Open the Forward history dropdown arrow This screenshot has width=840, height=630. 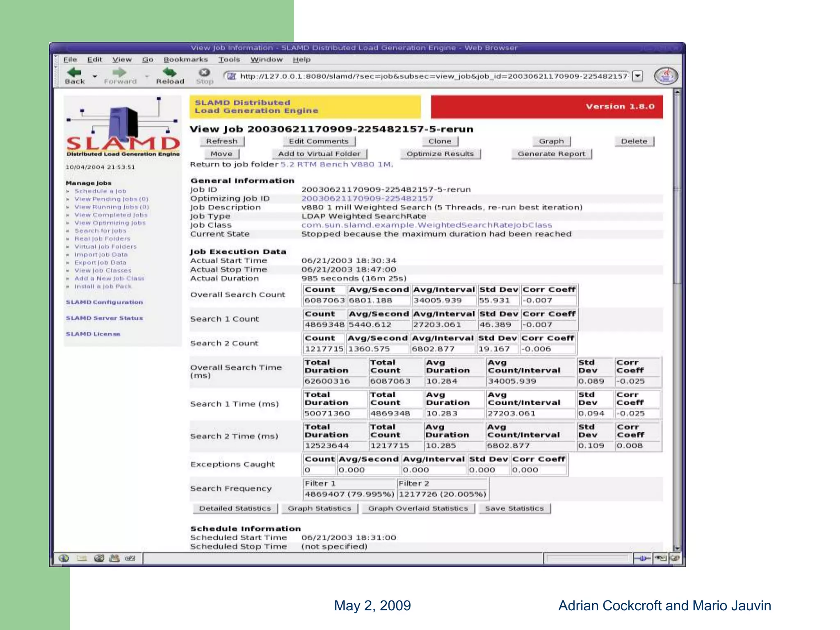147,76
